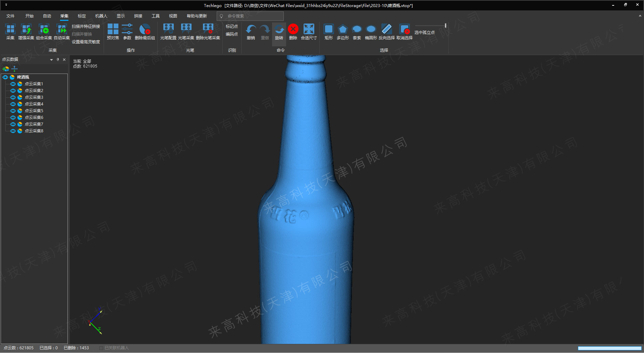The width and height of the screenshot is (644, 353).
Task: Open the 拼接 ribbon tab
Action: (x=138, y=16)
